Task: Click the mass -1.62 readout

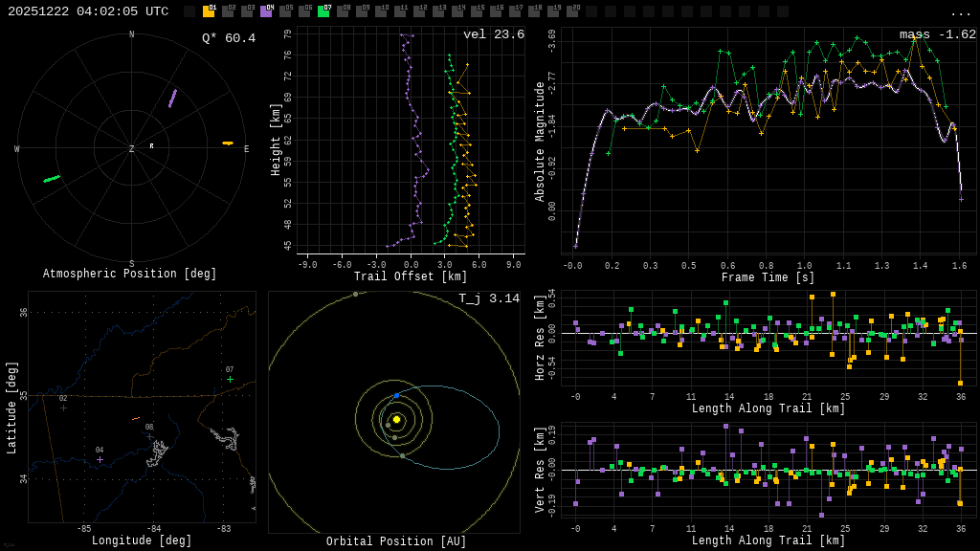Action: coord(938,34)
